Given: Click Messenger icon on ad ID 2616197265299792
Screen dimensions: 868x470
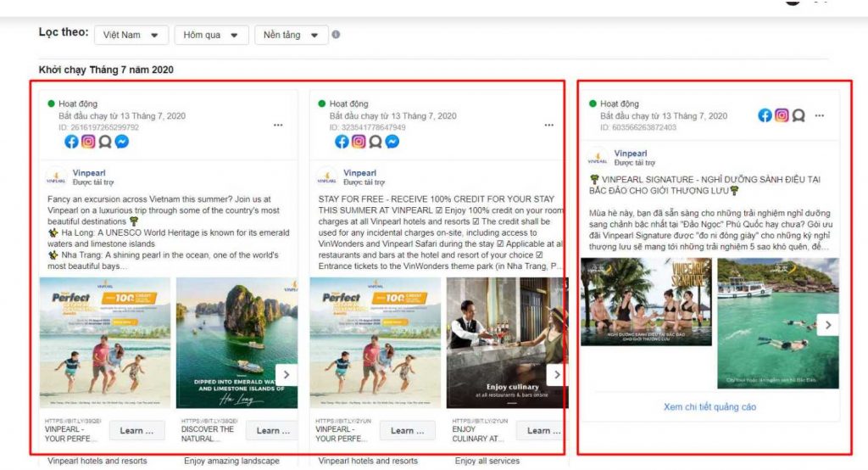Looking at the screenshot, I should [122, 142].
